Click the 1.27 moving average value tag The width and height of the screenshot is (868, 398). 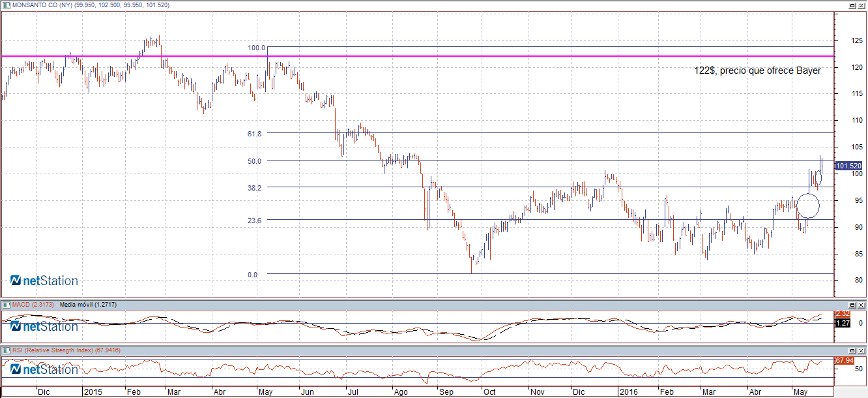(x=843, y=322)
